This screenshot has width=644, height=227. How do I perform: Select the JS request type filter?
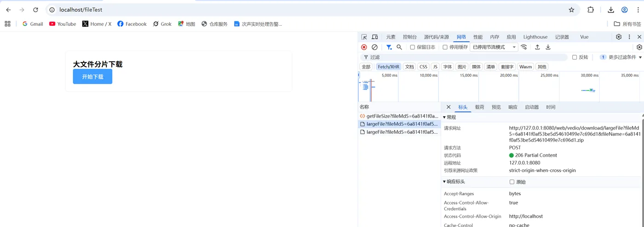(435, 67)
